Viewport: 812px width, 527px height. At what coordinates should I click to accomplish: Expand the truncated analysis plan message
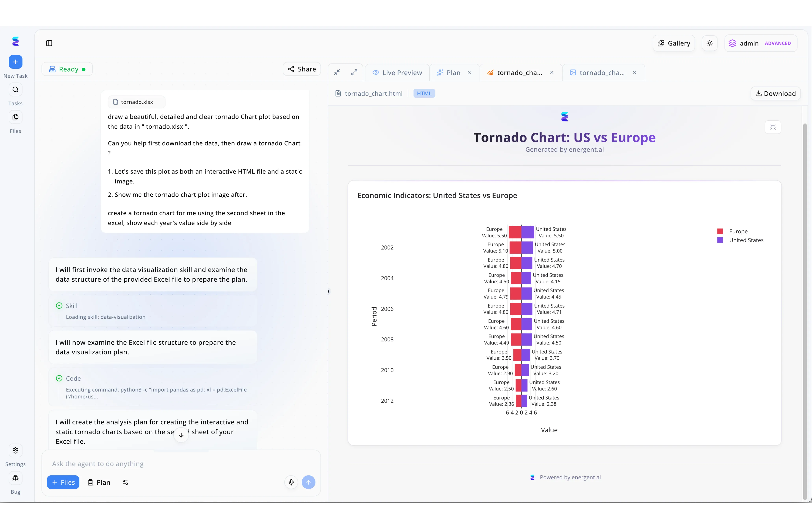tap(181, 435)
